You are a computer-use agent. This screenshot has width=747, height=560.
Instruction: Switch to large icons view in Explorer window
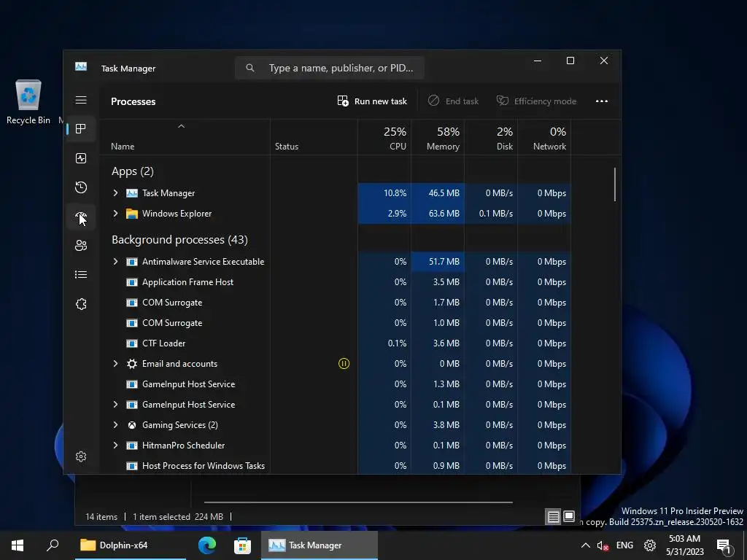[569, 517]
